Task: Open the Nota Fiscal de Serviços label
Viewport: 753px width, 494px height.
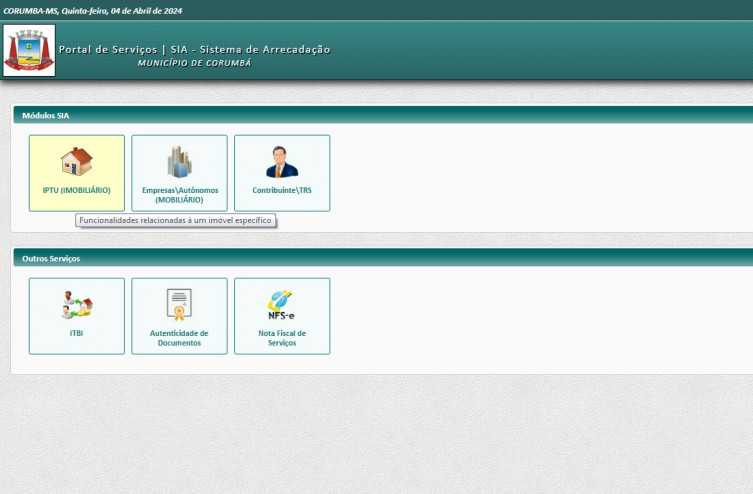Action: coord(281,338)
